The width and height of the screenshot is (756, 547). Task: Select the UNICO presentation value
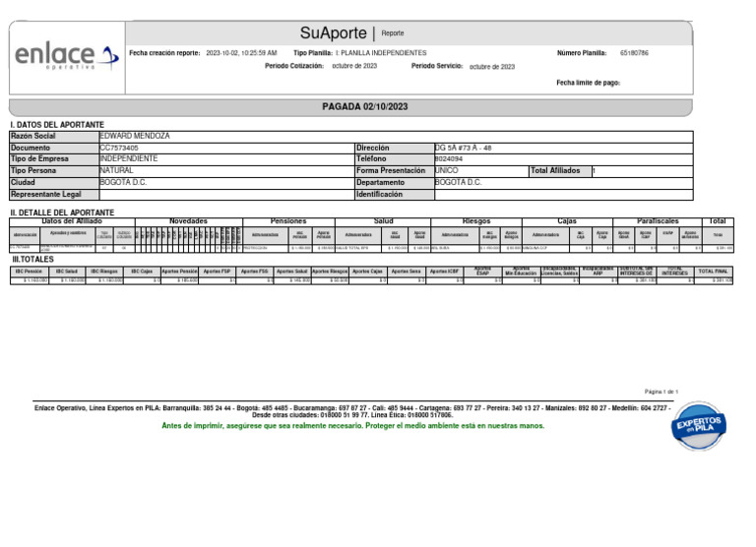(x=447, y=170)
